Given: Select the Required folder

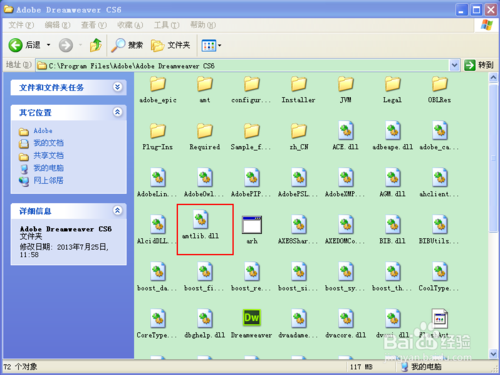Looking at the screenshot, I should pos(205,137).
